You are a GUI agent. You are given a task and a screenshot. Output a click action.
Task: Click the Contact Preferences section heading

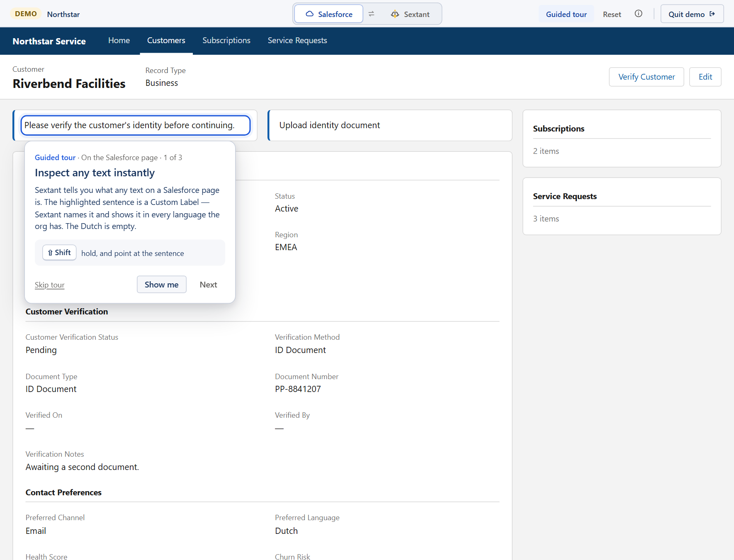pos(63,492)
